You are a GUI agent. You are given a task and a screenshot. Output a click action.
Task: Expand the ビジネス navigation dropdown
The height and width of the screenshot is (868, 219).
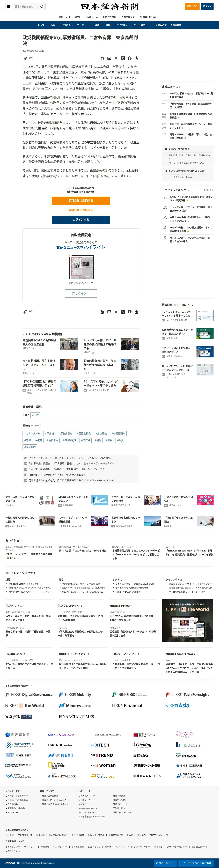click(x=67, y=25)
